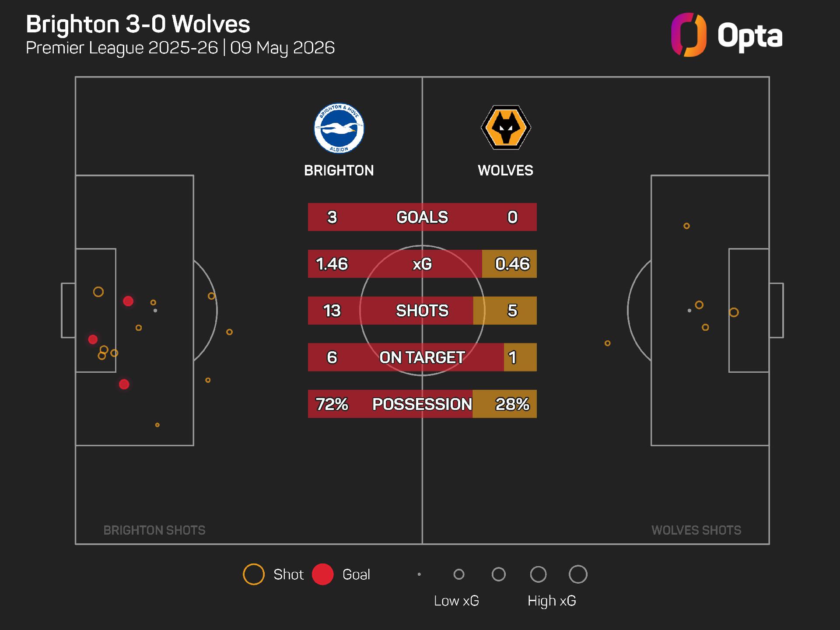This screenshot has height=630, width=840.
Task: Click the Opta logo icon
Action: coord(689,35)
